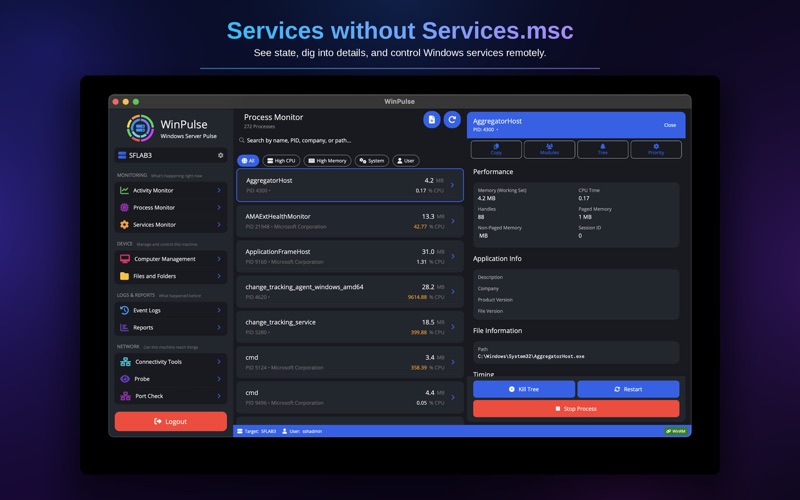Open the process Tree icon button
This screenshot has height=500, width=800.
coord(603,149)
